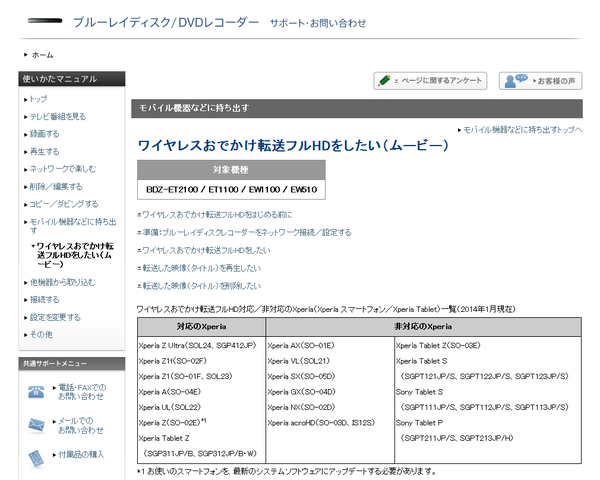Select ネットワークで楽しむ menu item
Viewport: 600px width, 480px height.
tap(63, 169)
